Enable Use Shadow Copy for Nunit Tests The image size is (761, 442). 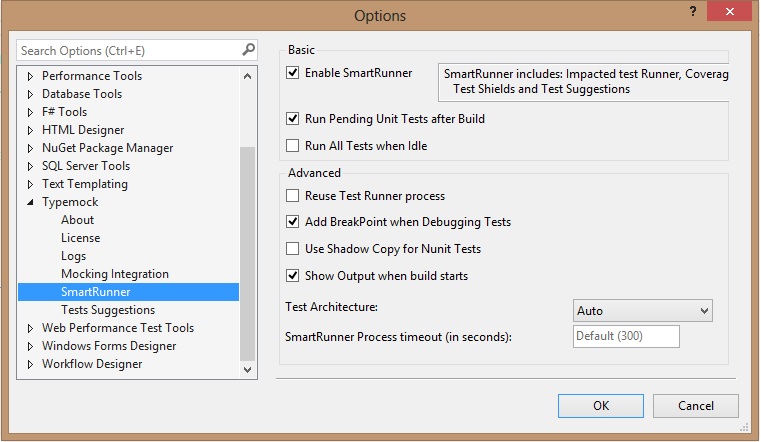[x=293, y=249]
